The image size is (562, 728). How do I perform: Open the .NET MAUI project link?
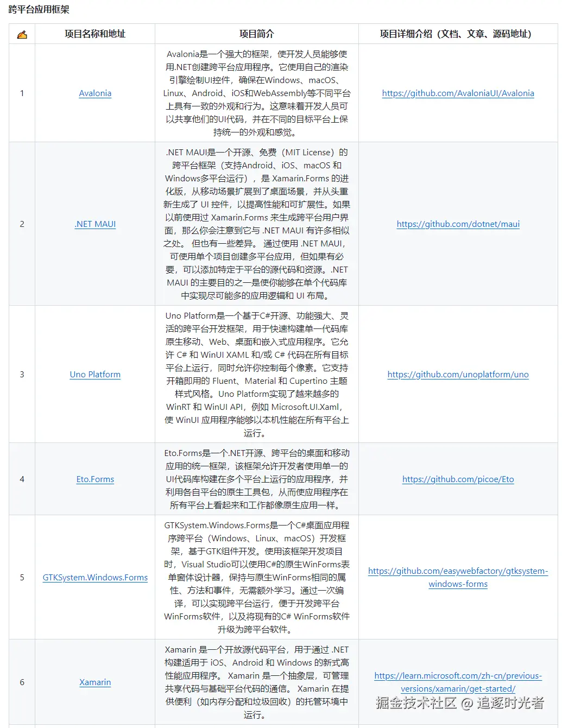(x=95, y=224)
